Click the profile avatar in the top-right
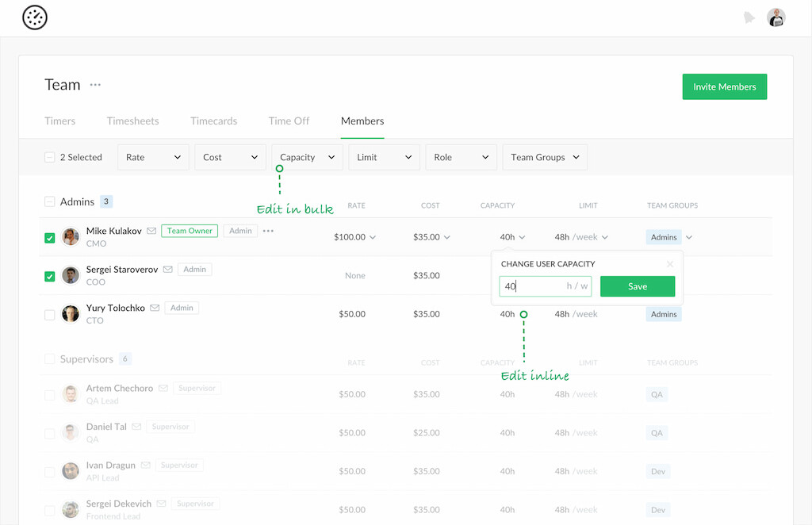This screenshot has height=525, width=812. click(776, 17)
